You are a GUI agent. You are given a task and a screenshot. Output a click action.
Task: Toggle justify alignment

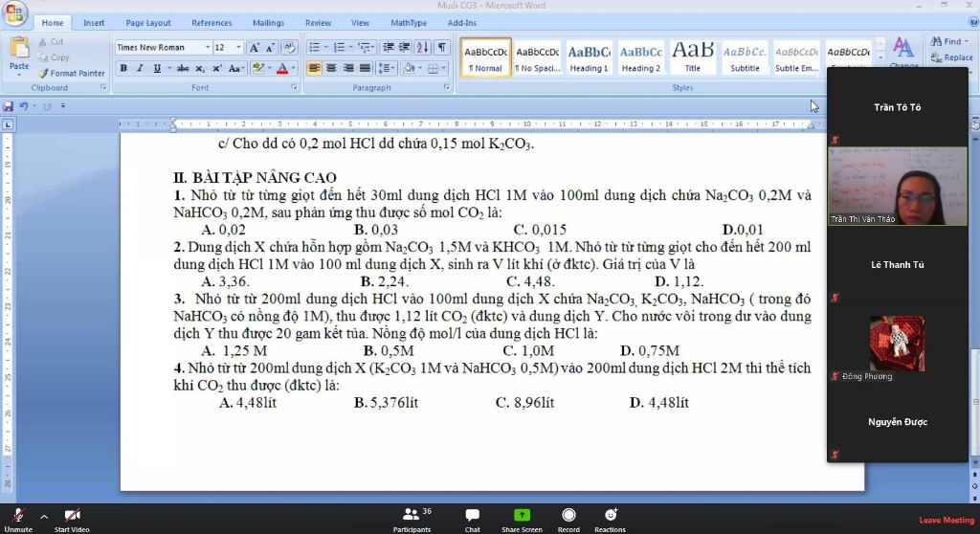tap(365, 68)
